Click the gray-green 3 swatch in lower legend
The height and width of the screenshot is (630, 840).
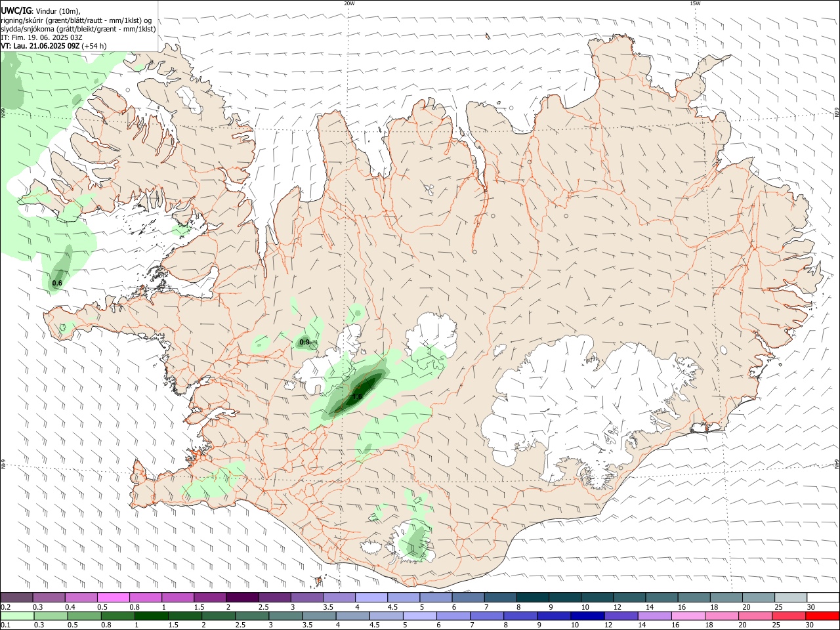[285, 616]
